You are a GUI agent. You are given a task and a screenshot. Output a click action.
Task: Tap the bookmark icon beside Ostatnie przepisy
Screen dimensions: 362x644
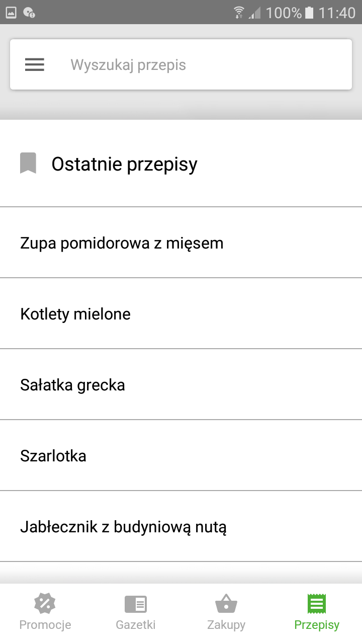coord(28,164)
